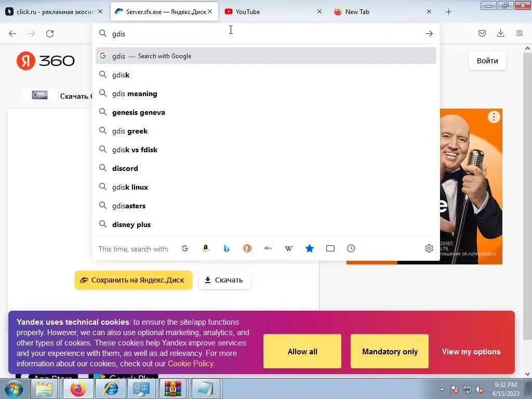Click Сохранить на Яндекс.Диск button

tap(134, 280)
